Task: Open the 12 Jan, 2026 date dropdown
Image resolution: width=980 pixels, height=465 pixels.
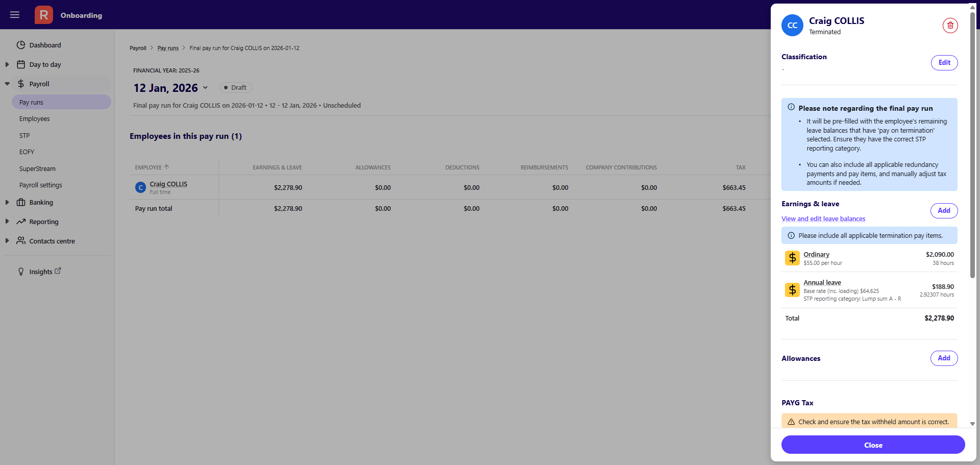Action: pyautogui.click(x=205, y=88)
